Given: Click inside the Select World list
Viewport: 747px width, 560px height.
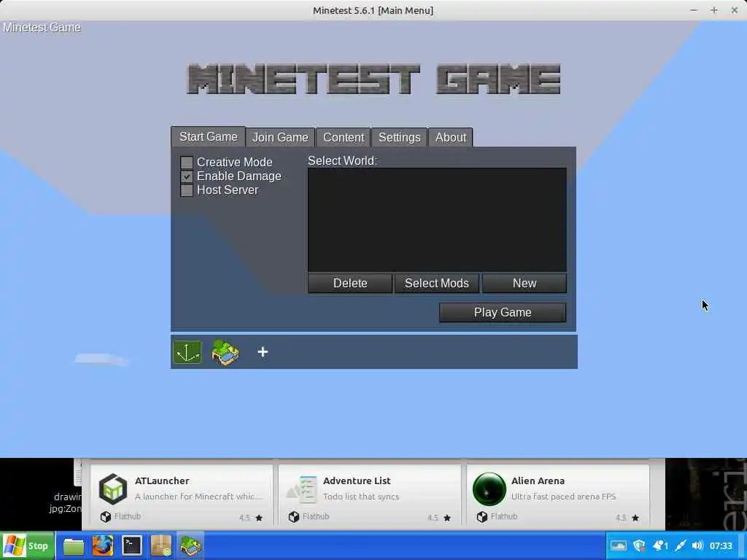Looking at the screenshot, I should pos(438,219).
